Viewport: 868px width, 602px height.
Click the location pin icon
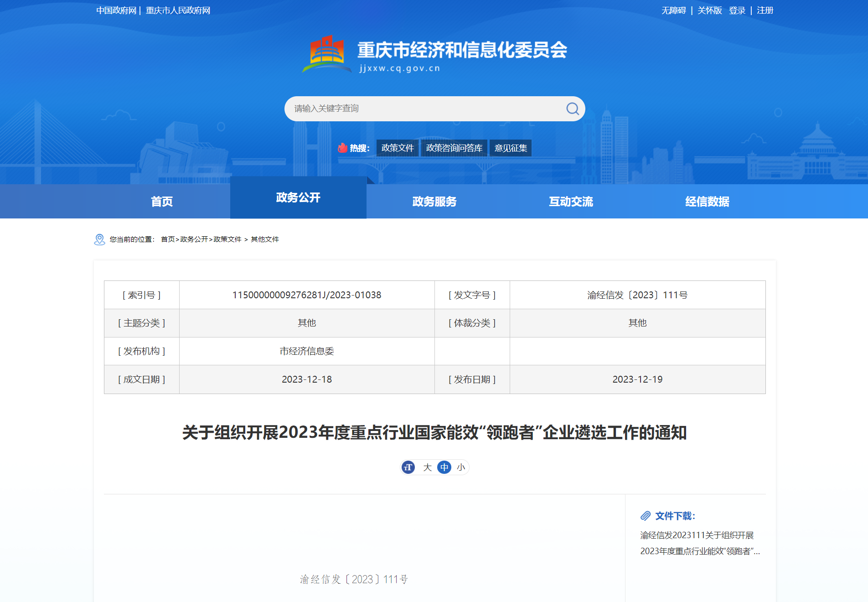tap(99, 239)
